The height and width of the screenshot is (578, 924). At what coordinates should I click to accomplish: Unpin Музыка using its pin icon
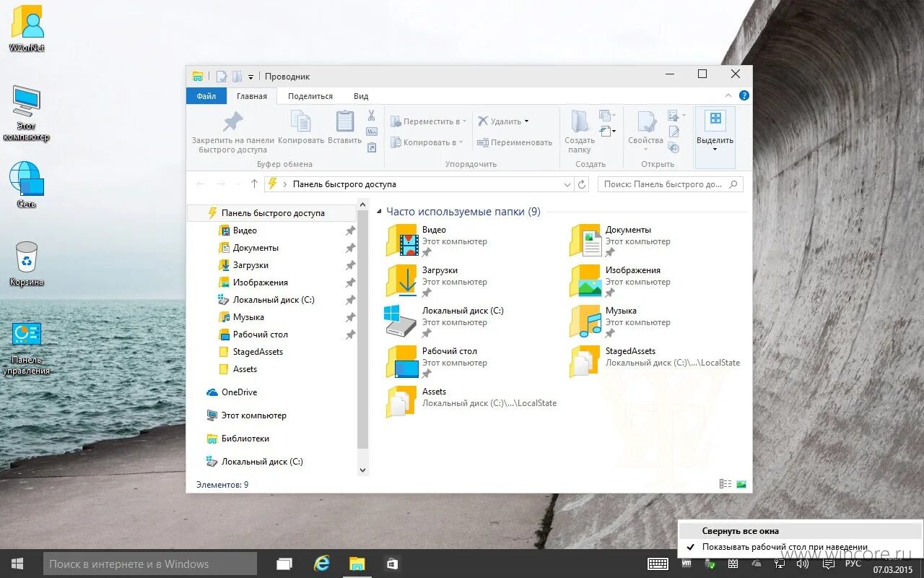(x=351, y=316)
